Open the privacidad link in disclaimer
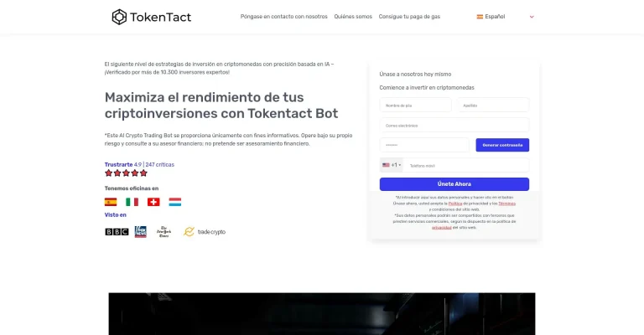 [x=442, y=228]
